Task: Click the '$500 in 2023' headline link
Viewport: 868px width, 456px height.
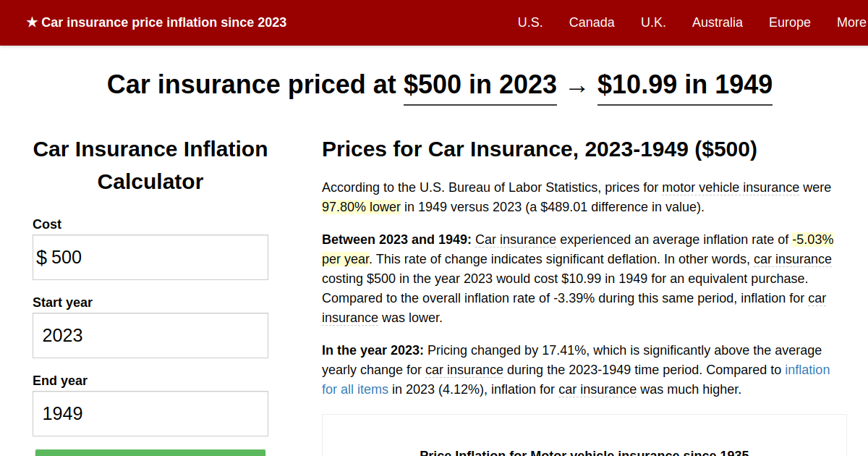Action: 480,85
